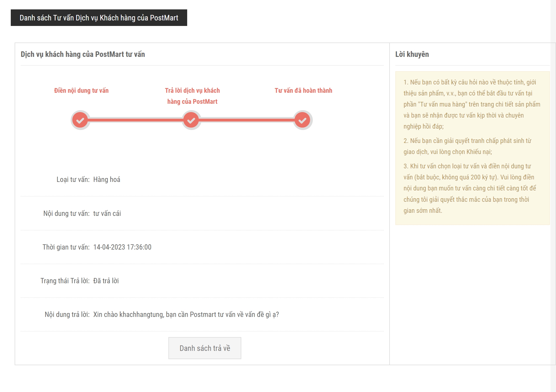Viewport: 556px width, 392px height.
Task: Click the 'Lời khuyên' panel heading
Action: 412,54
